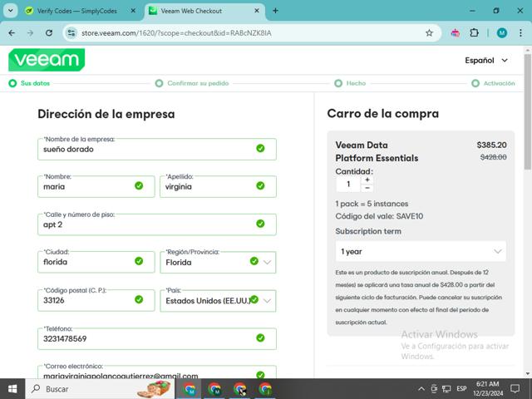532x399 pixels.
Task: Edit the Apellido field with virginia
Action: (218, 186)
